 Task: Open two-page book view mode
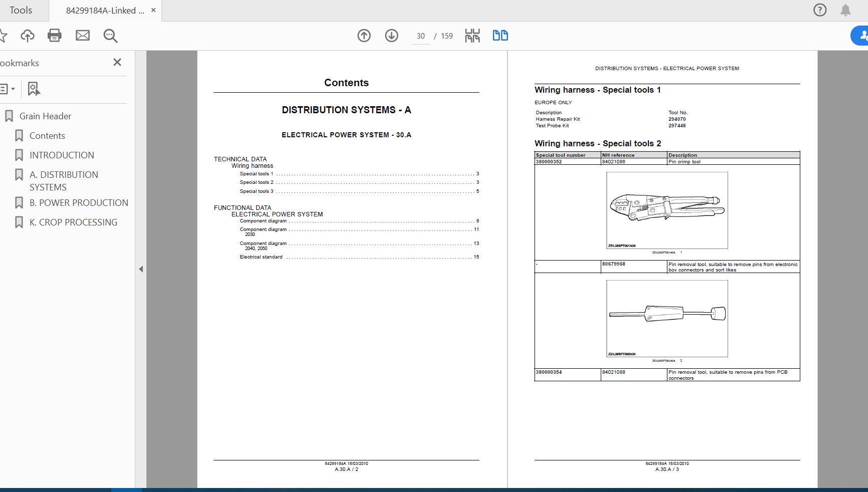coord(500,36)
